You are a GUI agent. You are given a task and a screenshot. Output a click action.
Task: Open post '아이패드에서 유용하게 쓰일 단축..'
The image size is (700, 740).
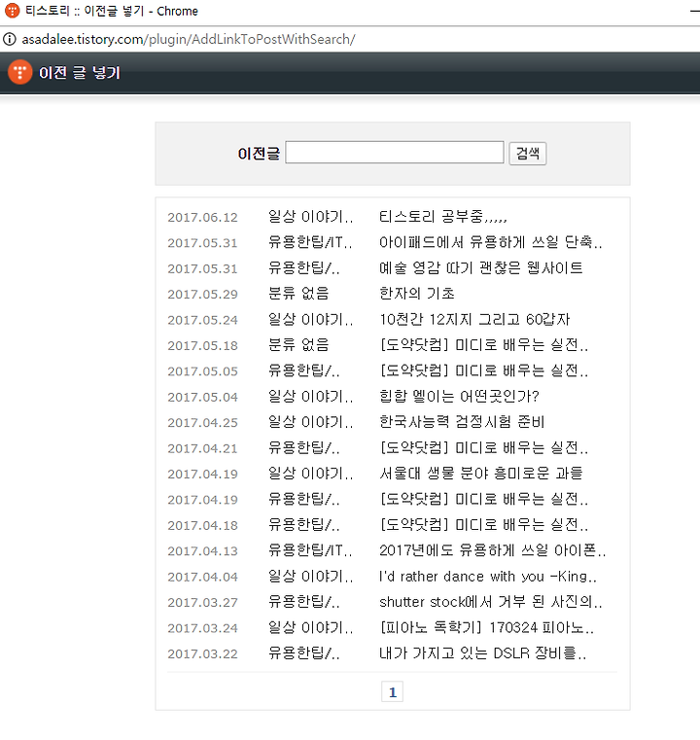(491, 242)
